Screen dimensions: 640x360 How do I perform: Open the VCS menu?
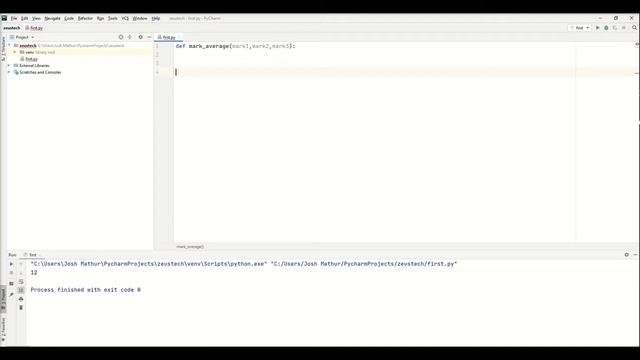(x=125, y=18)
